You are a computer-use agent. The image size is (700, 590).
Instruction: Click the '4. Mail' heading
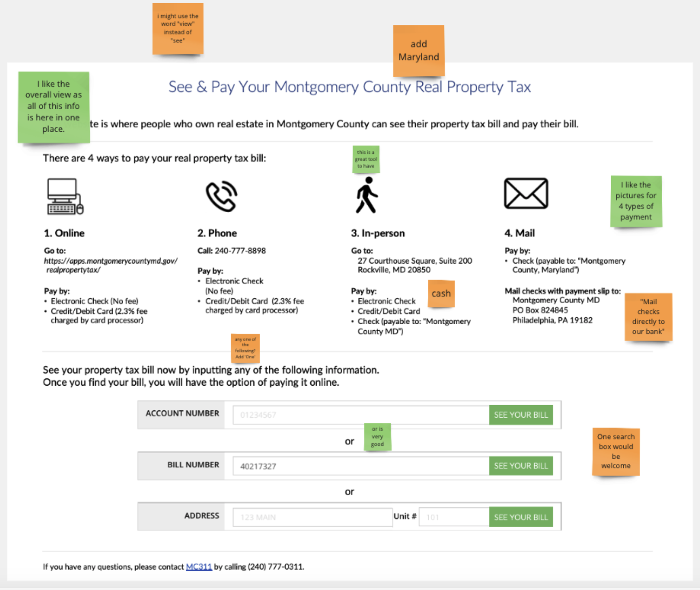click(x=520, y=233)
